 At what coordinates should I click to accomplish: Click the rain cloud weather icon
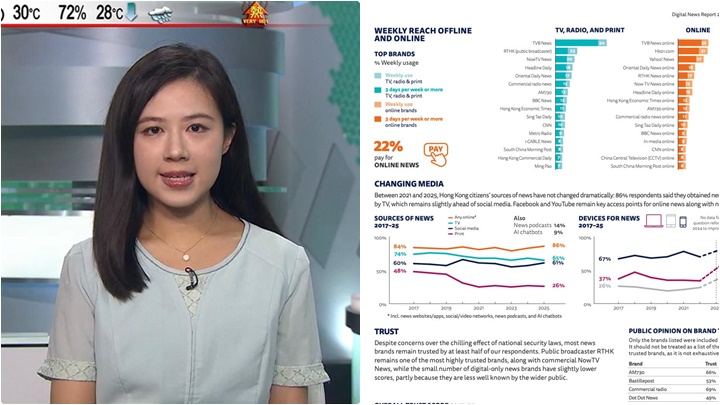pos(161,14)
